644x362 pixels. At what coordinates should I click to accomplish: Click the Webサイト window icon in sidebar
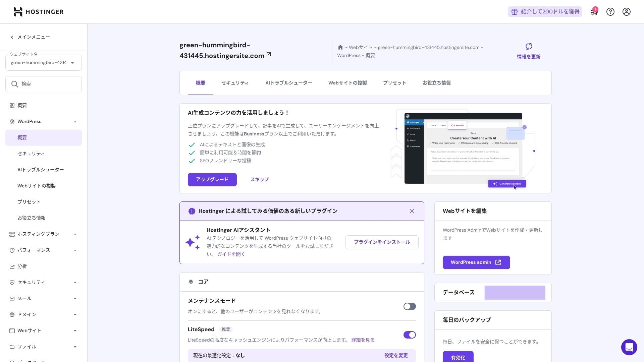12,331
